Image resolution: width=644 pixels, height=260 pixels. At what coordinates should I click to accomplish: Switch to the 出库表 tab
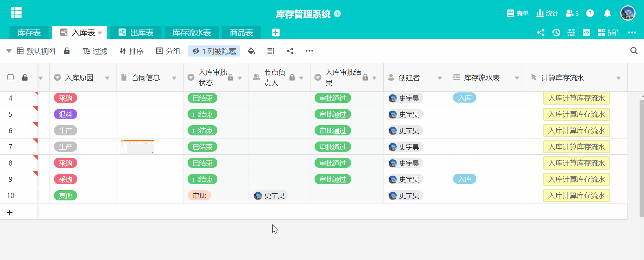point(136,32)
